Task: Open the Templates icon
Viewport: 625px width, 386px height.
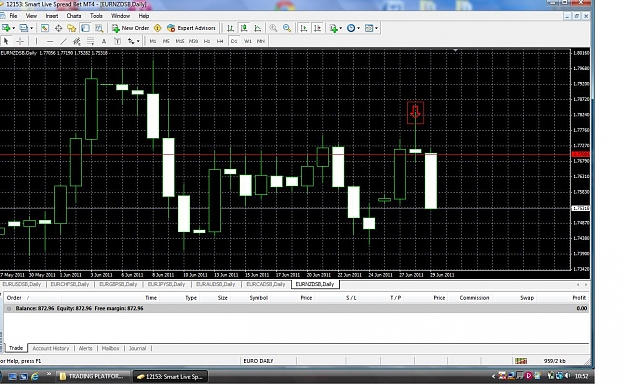Action: click(369, 28)
